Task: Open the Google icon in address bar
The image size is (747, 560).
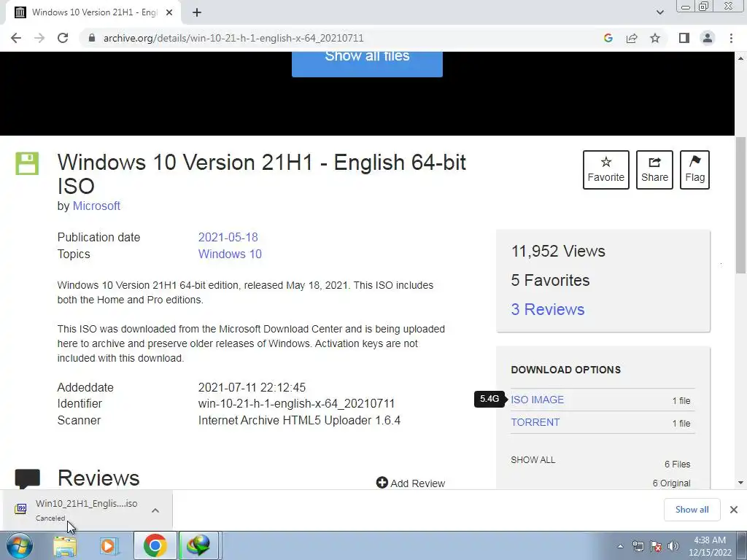Action: (x=608, y=38)
